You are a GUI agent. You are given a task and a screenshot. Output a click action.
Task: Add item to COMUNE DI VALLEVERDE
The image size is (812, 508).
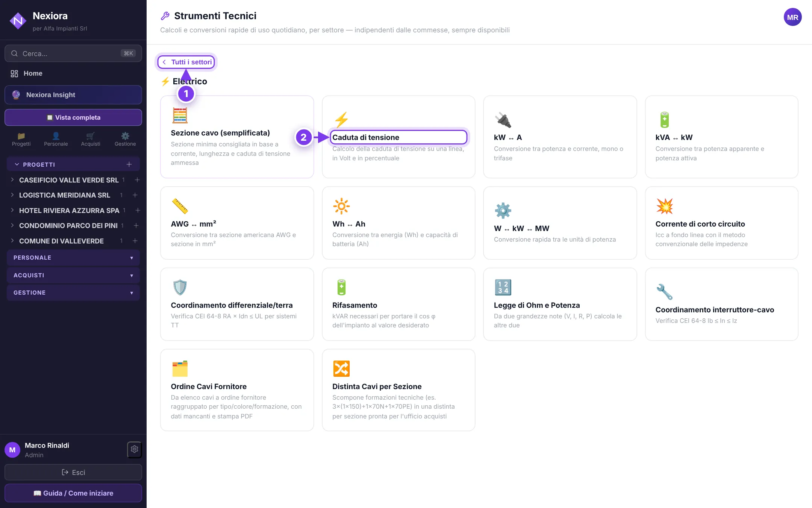click(135, 241)
